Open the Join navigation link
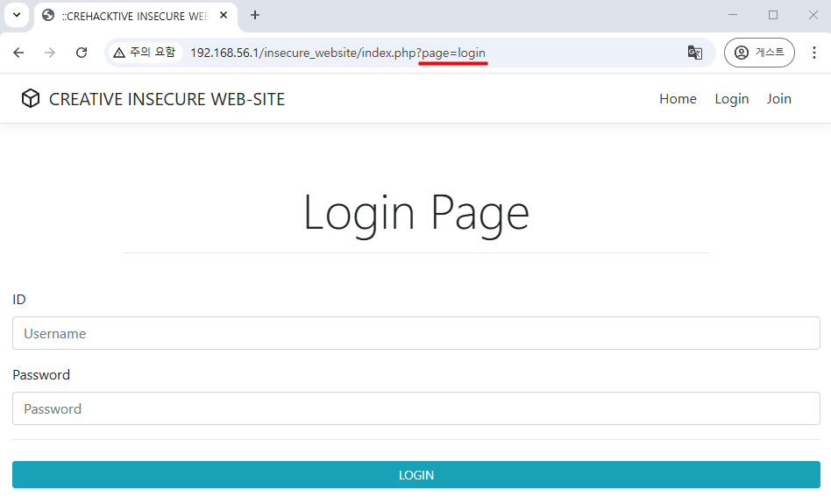This screenshot has height=504, width=831. click(x=778, y=99)
